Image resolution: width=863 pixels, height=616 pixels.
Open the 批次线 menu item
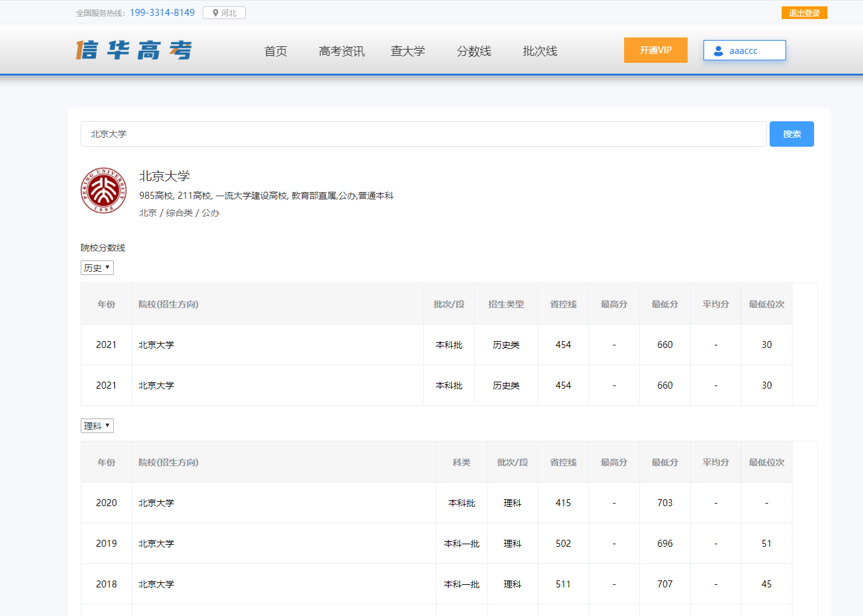(x=540, y=51)
